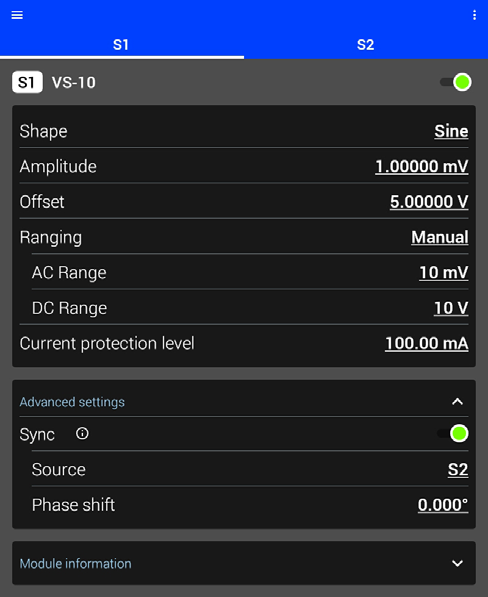
Task: Edit the Phase shift 0.000° value
Action: pos(443,505)
